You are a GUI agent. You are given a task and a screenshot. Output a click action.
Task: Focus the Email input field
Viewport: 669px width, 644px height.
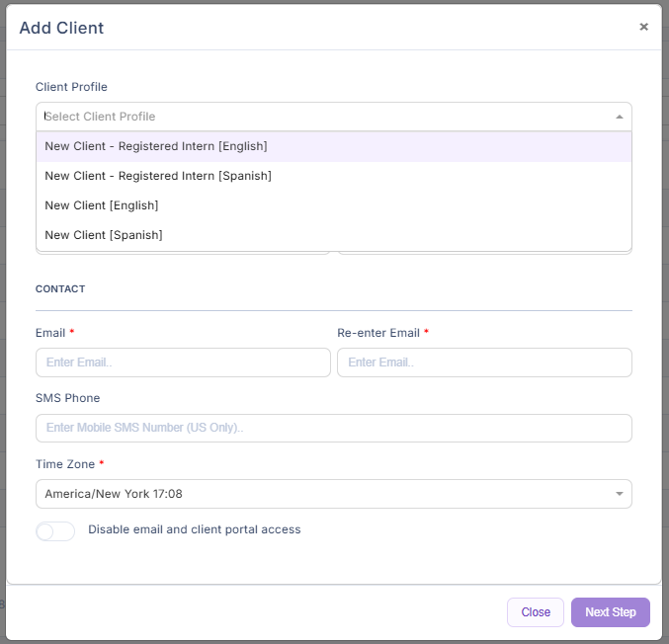pos(183,362)
